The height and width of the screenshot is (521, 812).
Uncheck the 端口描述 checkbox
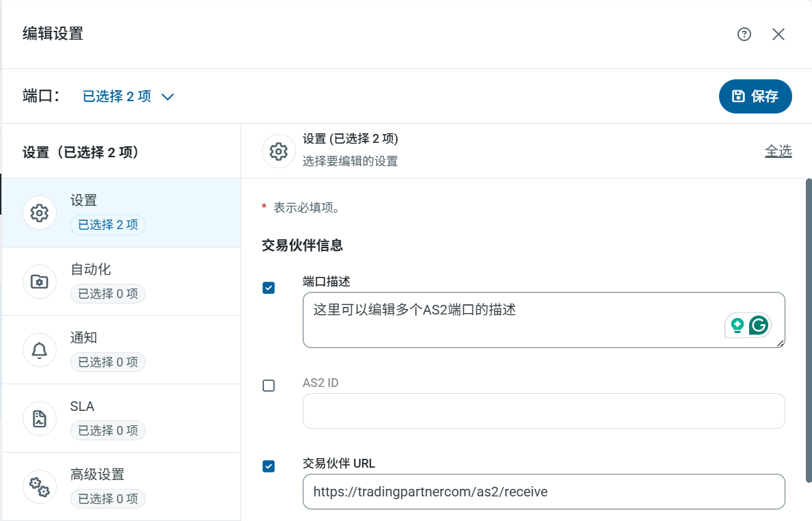269,288
